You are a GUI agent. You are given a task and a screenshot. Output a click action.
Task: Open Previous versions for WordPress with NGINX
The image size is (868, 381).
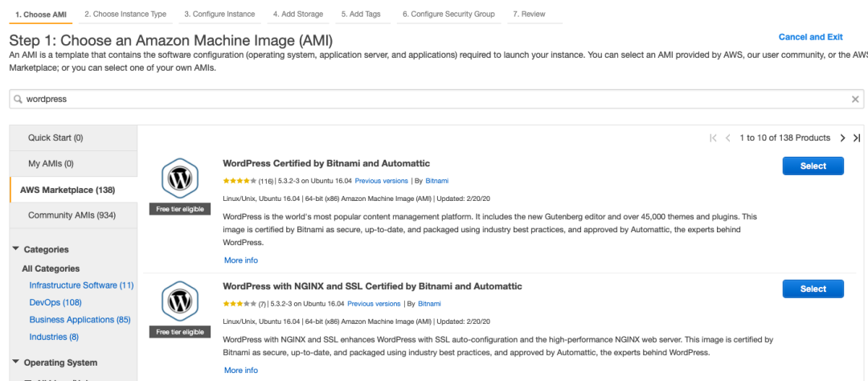374,304
